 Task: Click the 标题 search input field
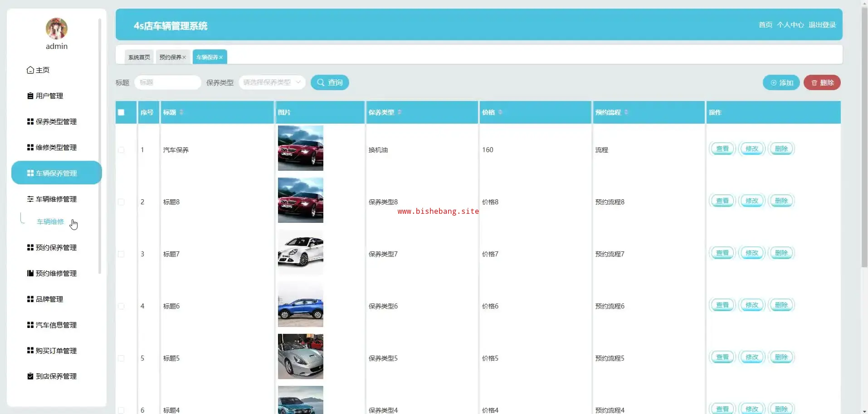[x=168, y=82]
